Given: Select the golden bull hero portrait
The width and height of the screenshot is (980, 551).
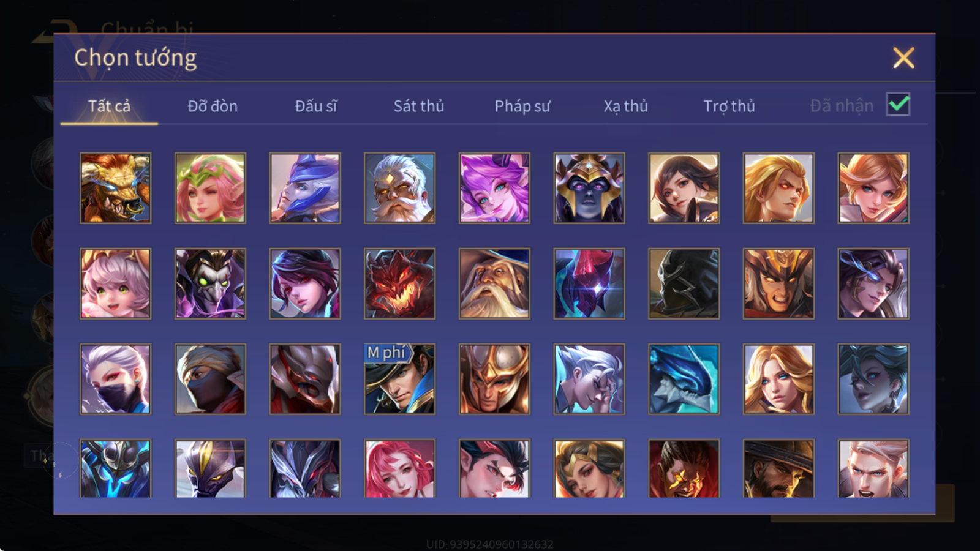Looking at the screenshot, I should (x=115, y=188).
